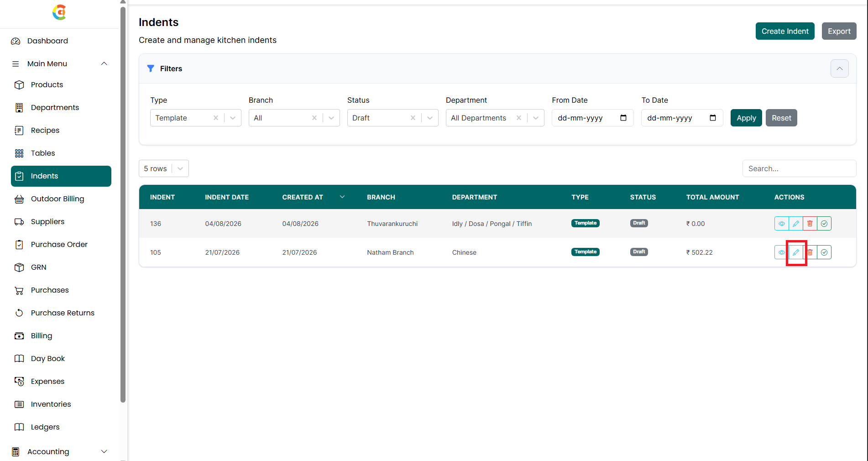Viewport: 868px width, 461px height.
Task: Open the Department dropdown arrow
Action: pyautogui.click(x=536, y=118)
